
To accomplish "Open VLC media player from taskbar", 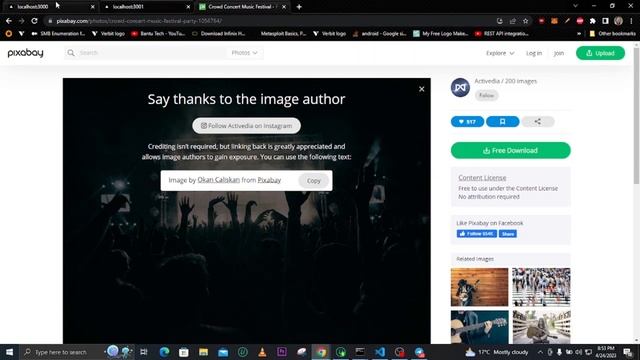I will 262,352.
